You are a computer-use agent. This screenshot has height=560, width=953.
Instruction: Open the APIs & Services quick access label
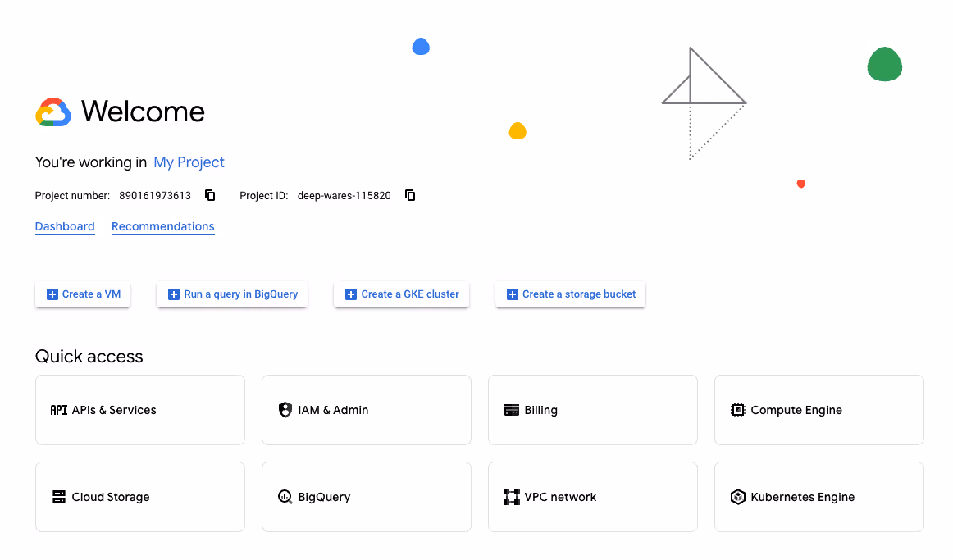tap(114, 410)
